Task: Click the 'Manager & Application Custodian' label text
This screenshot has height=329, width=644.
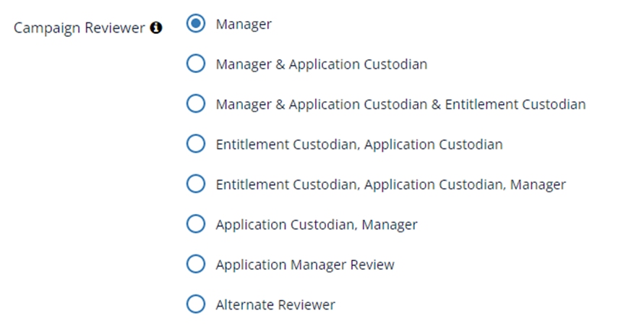Action: [x=322, y=64]
